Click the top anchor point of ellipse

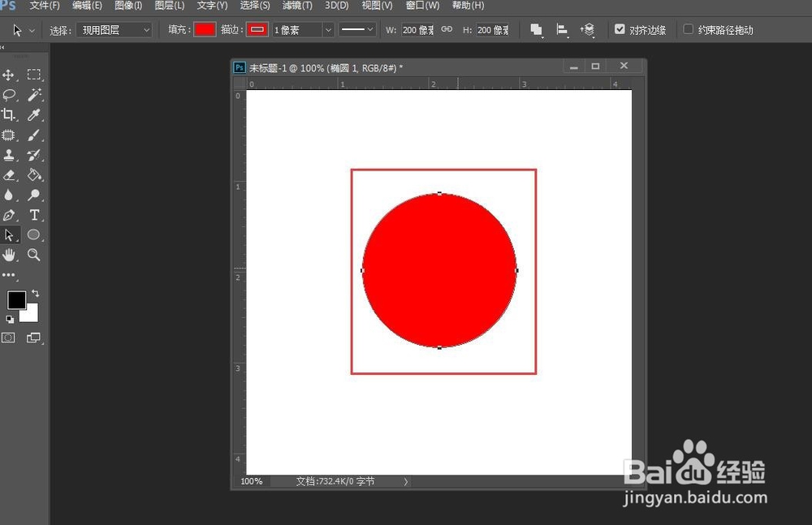pos(439,194)
